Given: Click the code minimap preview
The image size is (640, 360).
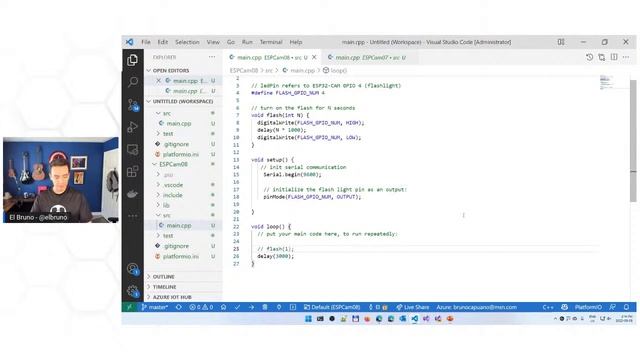Looking at the screenshot, I should [607, 82].
